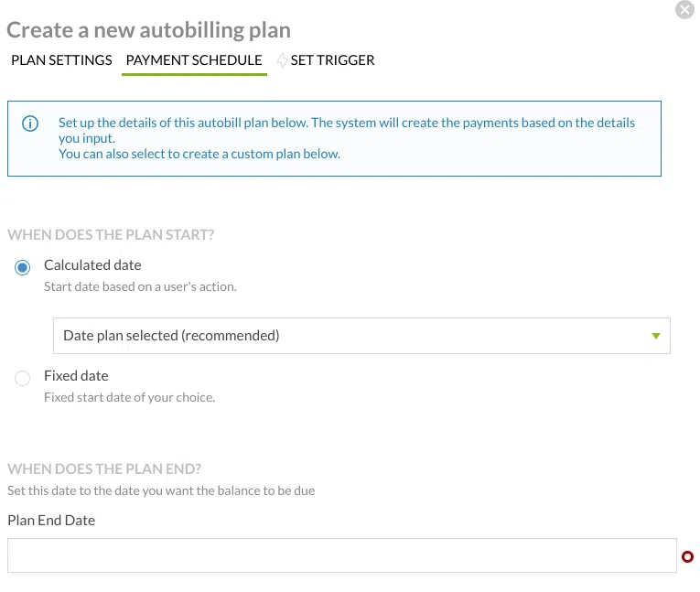Click the Calculated date label text
The height and width of the screenshot is (592, 700).
pyautogui.click(x=92, y=265)
